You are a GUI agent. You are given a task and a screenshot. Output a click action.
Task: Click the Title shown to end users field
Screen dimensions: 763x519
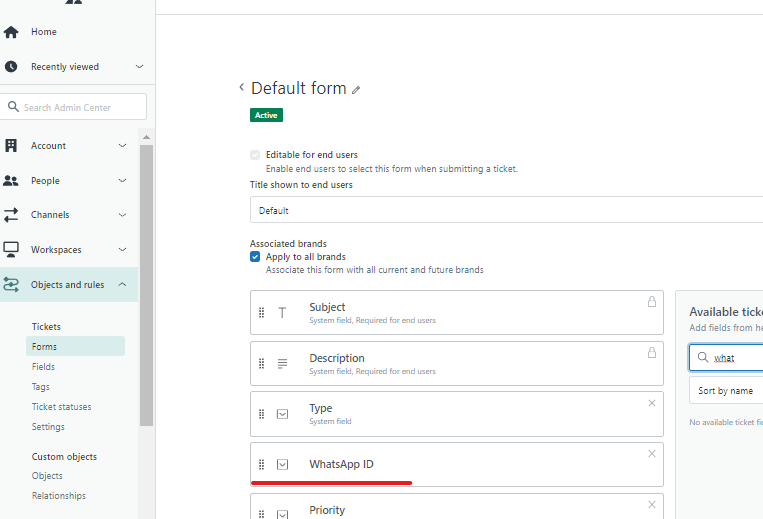(507, 210)
